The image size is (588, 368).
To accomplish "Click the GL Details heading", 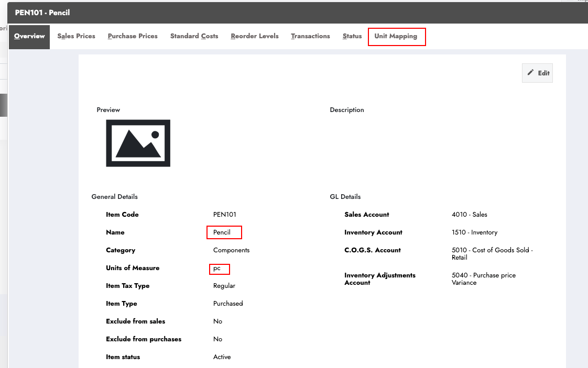I will coord(345,197).
